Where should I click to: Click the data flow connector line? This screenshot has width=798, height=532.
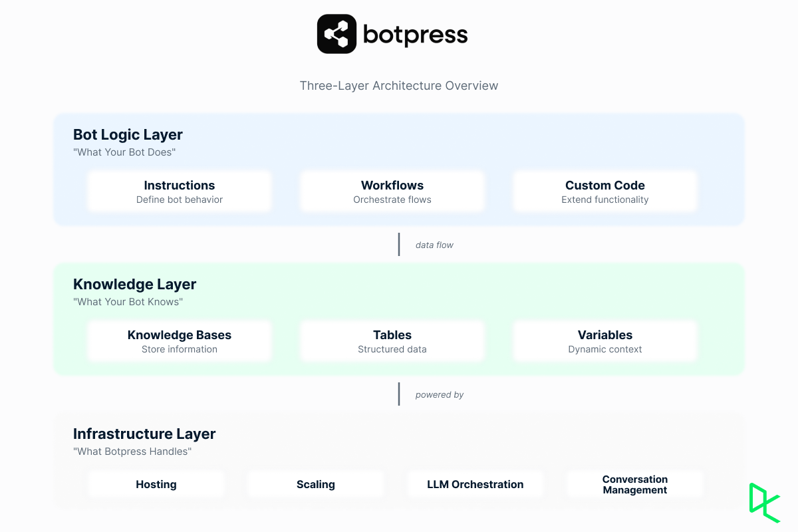click(x=399, y=244)
